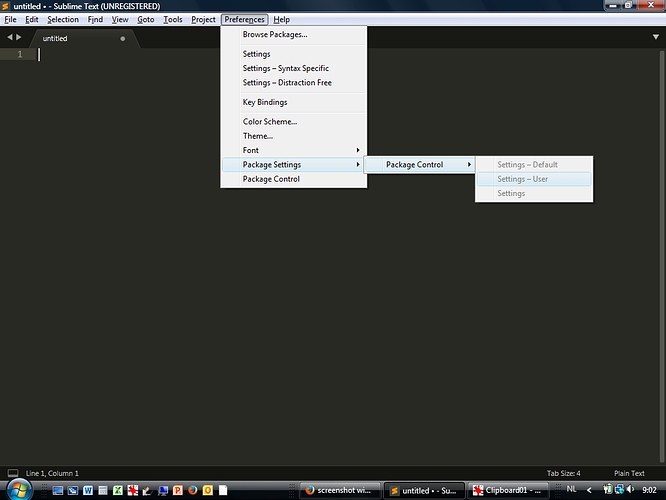Close untitled tab via unsaved dot

pos(123,39)
